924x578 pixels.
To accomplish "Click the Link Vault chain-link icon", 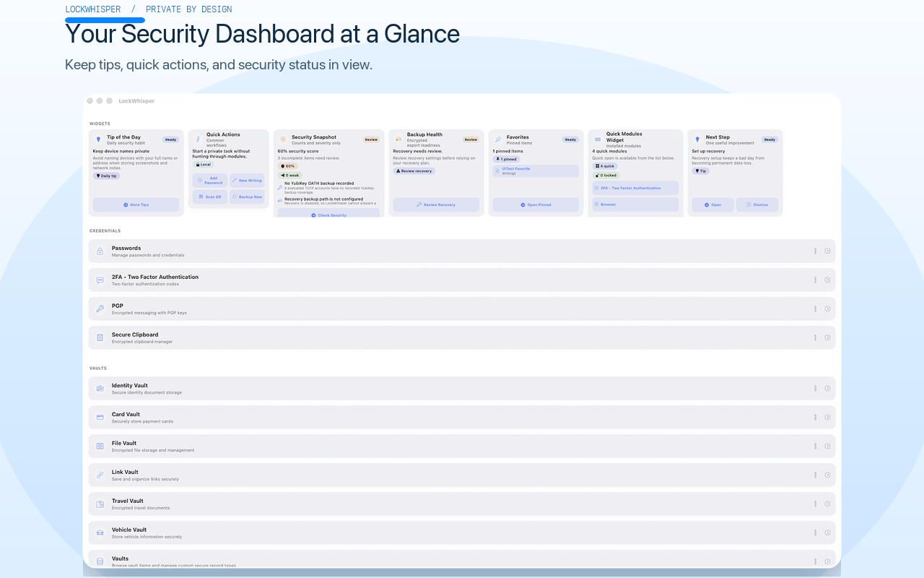I will 100,475.
